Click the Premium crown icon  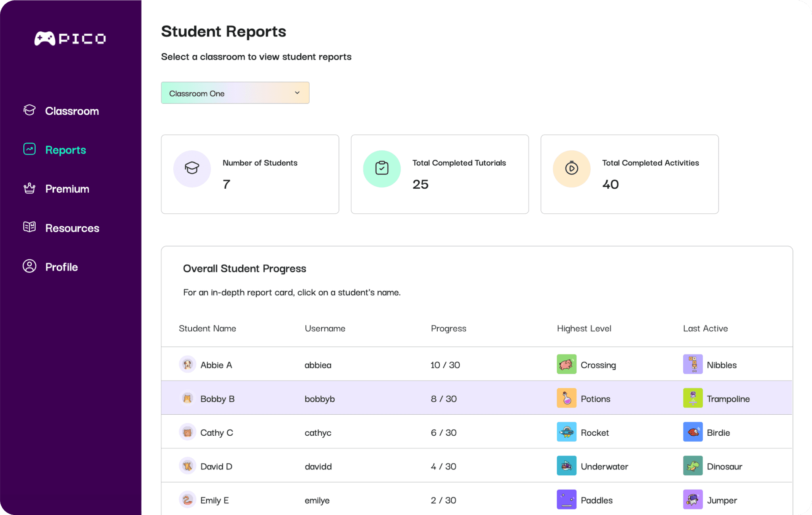[x=29, y=188]
